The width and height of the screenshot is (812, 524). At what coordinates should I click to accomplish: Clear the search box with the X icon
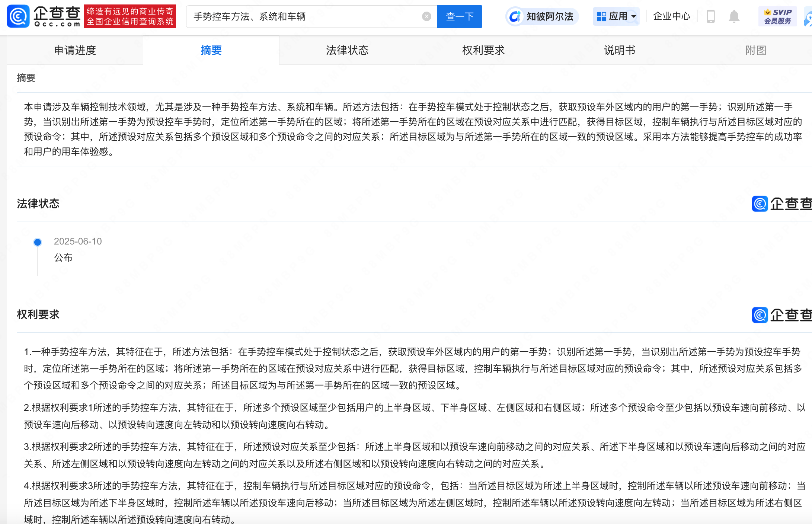[x=426, y=16]
